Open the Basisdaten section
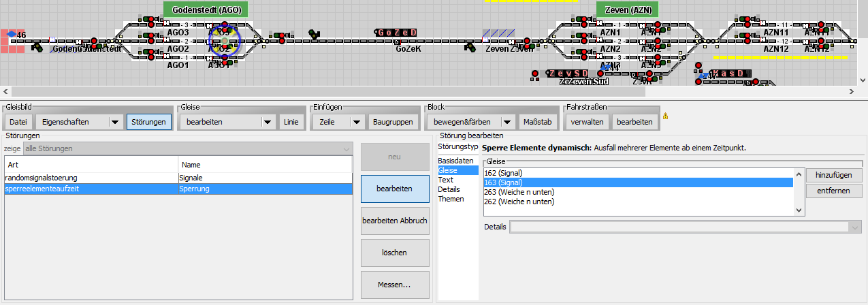The height and width of the screenshot is (305, 868). 455,161
